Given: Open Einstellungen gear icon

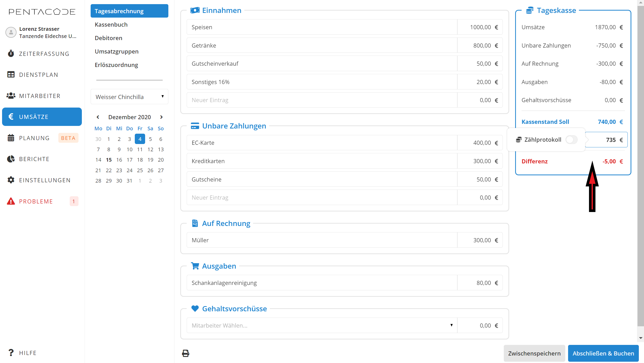Looking at the screenshot, I should (11, 180).
